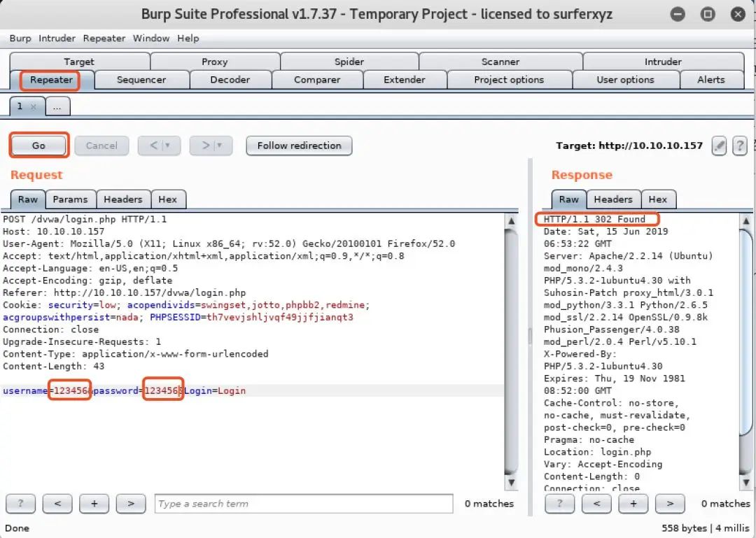Open the Project options tab

(509, 80)
